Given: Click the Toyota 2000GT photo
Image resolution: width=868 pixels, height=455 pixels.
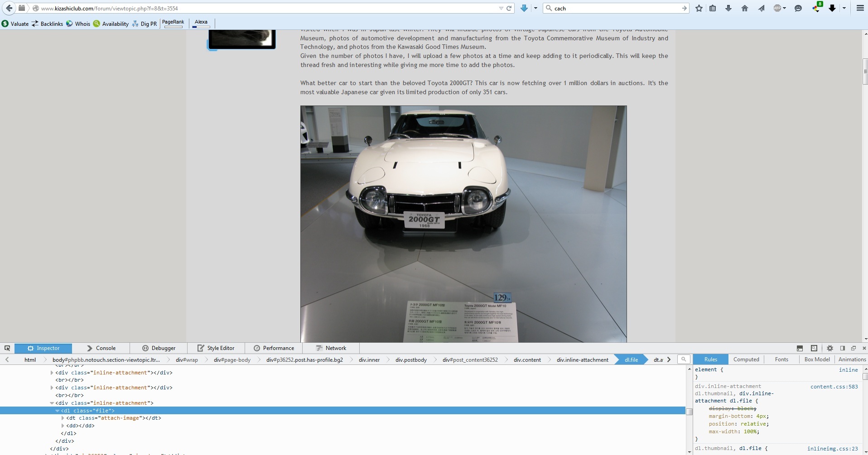Looking at the screenshot, I should pyautogui.click(x=463, y=224).
